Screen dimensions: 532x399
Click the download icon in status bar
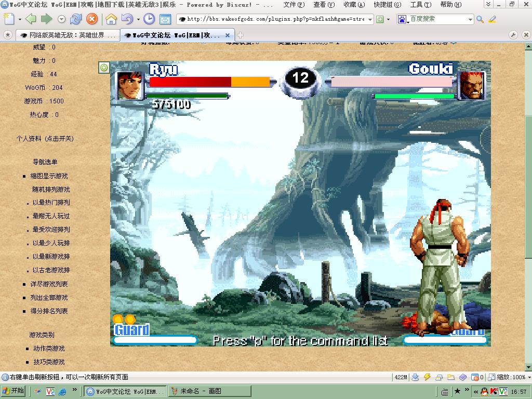click(415, 377)
